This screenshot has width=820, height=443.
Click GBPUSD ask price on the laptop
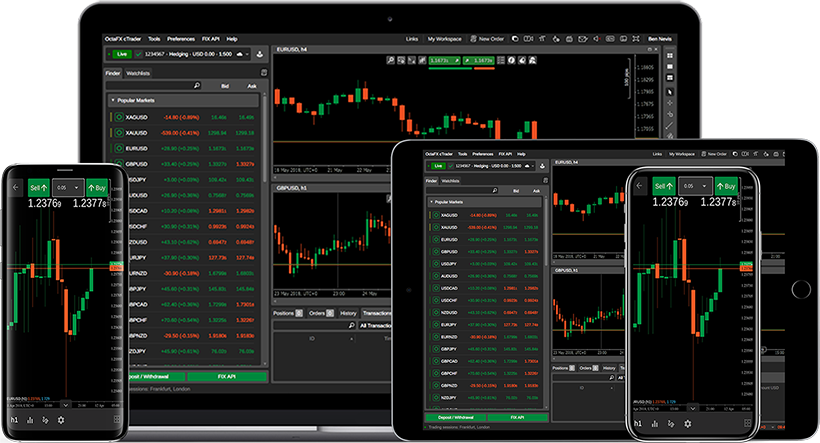(x=245, y=164)
